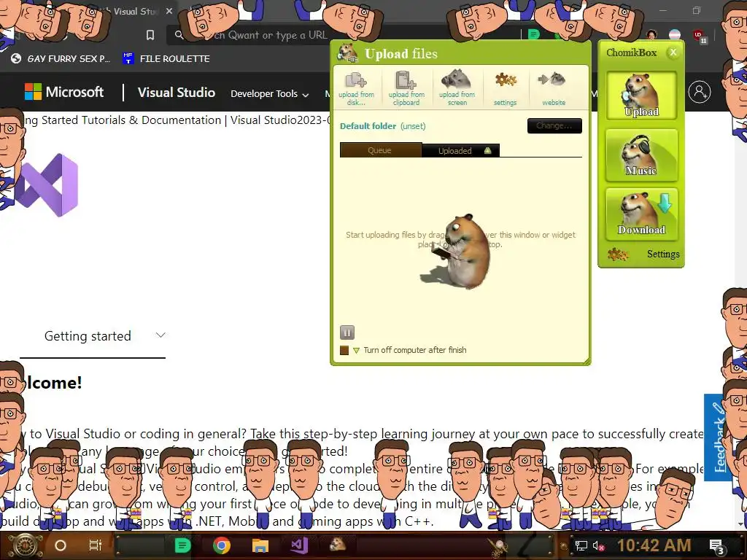This screenshot has height=560, width=747.
Task: Open the 10:42 AM clock
Action: pos(654,545)
